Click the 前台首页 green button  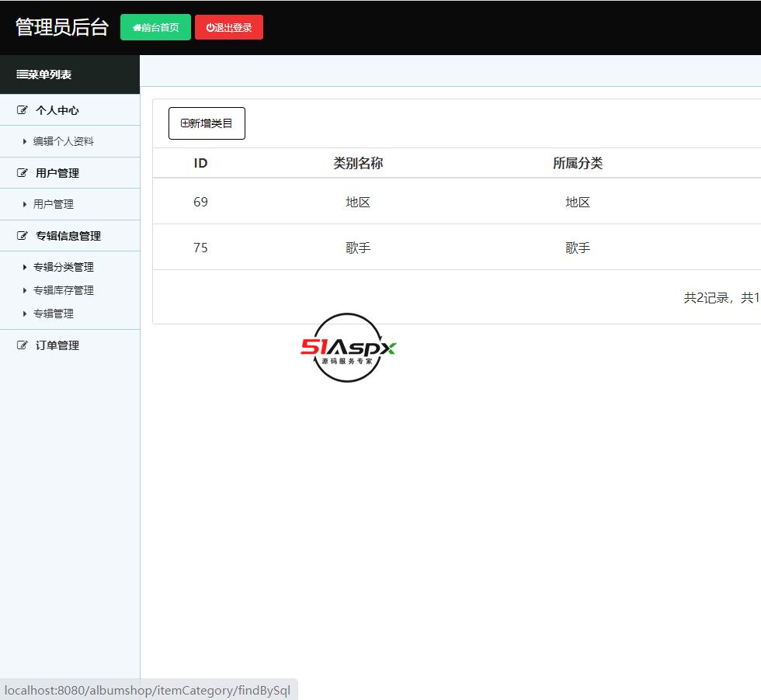[x=155, y=28]
